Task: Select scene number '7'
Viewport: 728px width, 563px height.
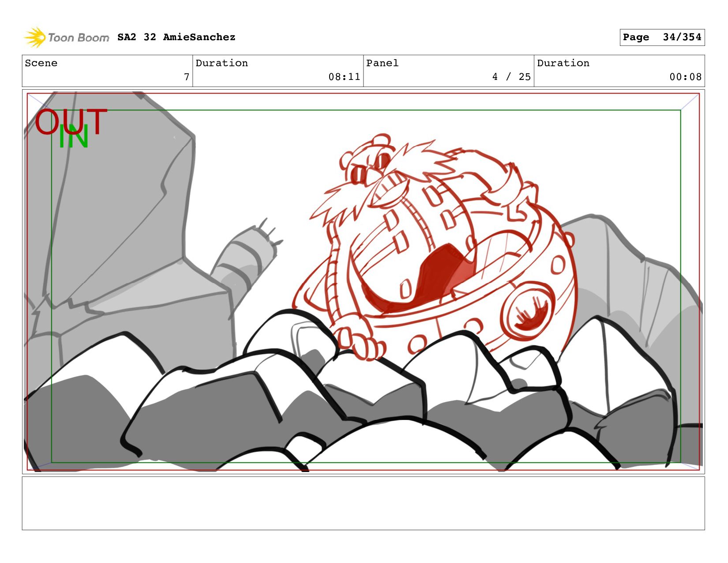Action: click(187, 77)
